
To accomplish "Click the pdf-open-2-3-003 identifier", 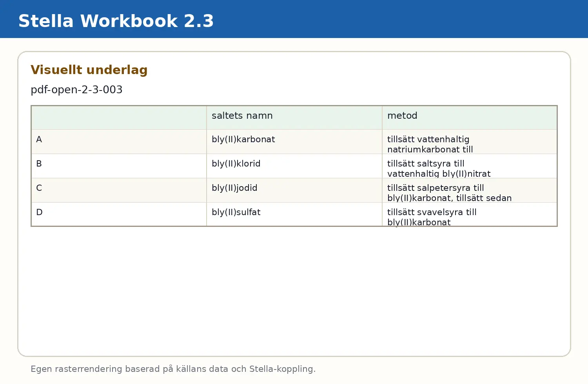I will 76,90.
